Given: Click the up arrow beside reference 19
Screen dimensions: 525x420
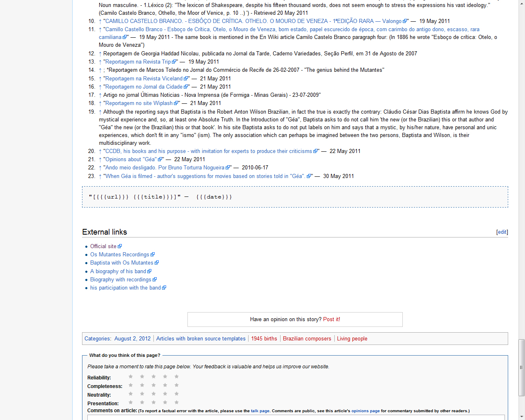Looking at the screenshot, I should [x=100, y=112].
